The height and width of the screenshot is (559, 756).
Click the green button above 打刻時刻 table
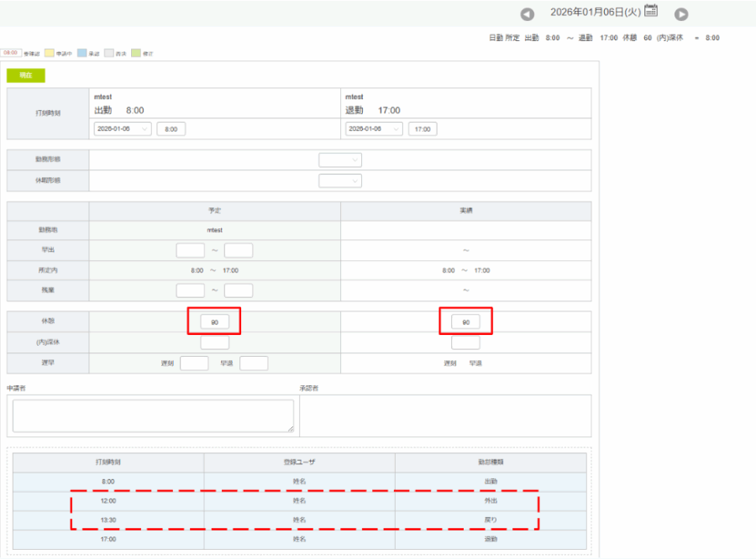26,76
